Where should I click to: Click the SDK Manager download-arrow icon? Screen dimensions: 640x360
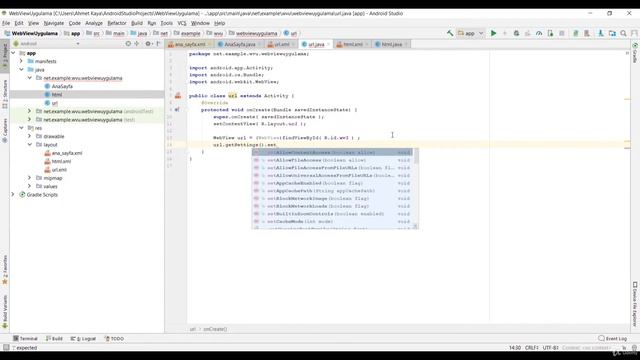pos(600,33)
